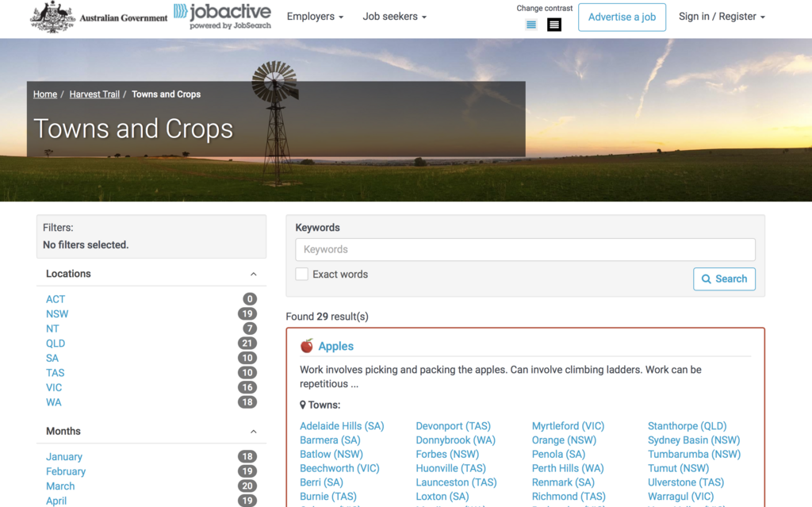This screenshot has width=812, height=507.
Task: Open Tumbarumba (NSW) town link
Action: 695,454
